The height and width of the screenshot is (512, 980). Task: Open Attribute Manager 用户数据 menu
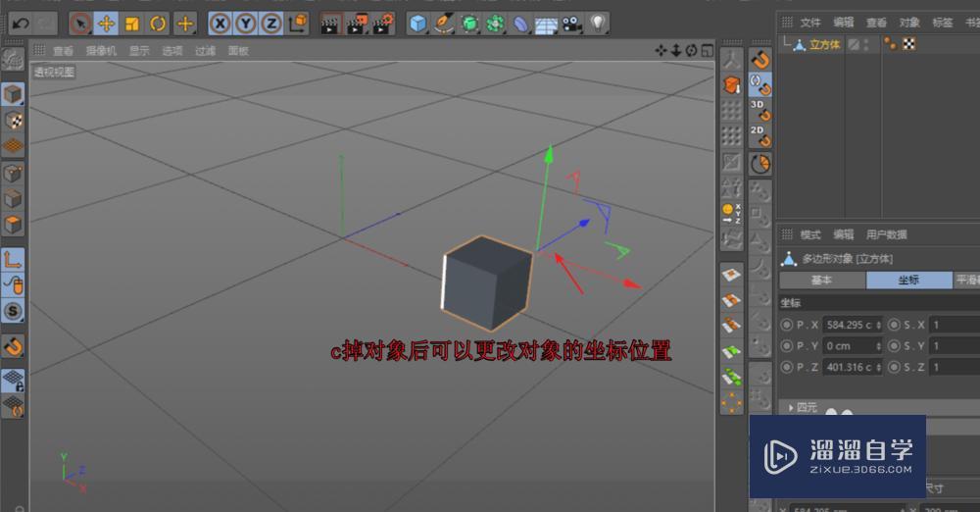[886, 234]
